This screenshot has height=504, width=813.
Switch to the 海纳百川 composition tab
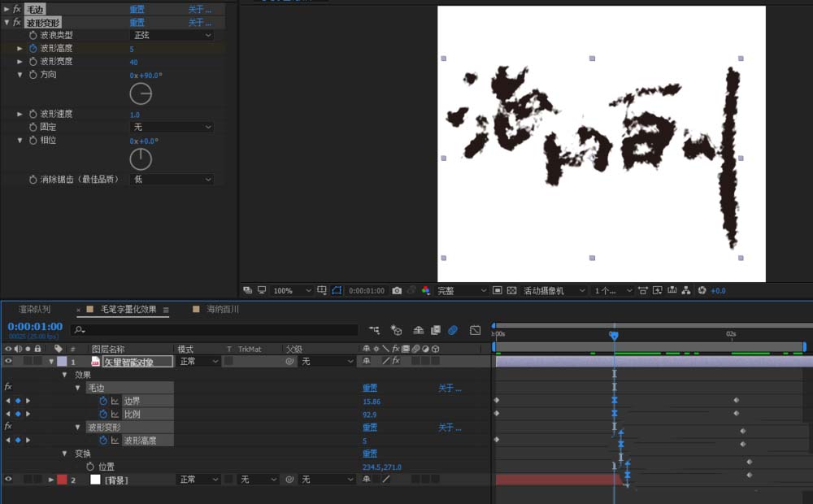(222, 310)
